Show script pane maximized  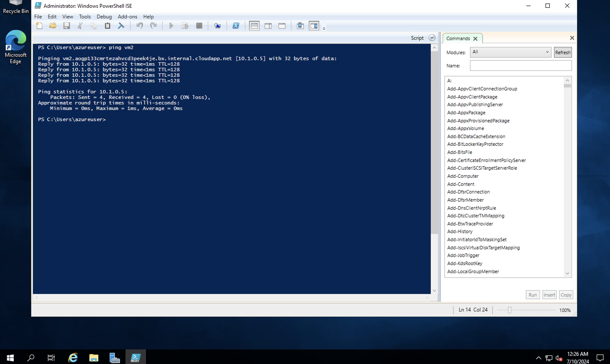pyautogui.click(x=282, y=26)
